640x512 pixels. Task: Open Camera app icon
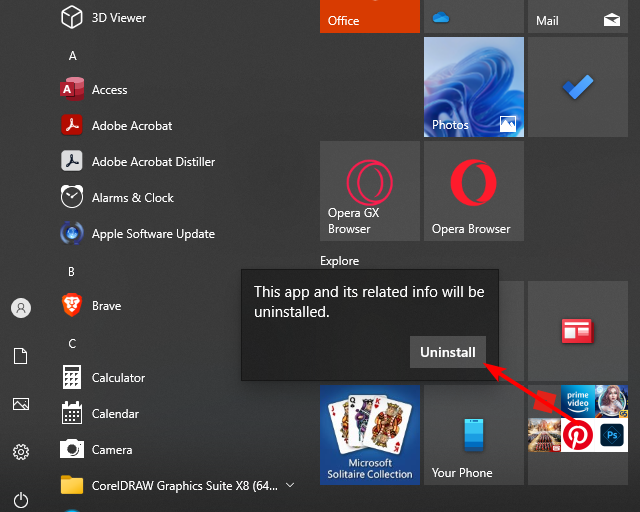pyautogui.click(x=72, y=449)
